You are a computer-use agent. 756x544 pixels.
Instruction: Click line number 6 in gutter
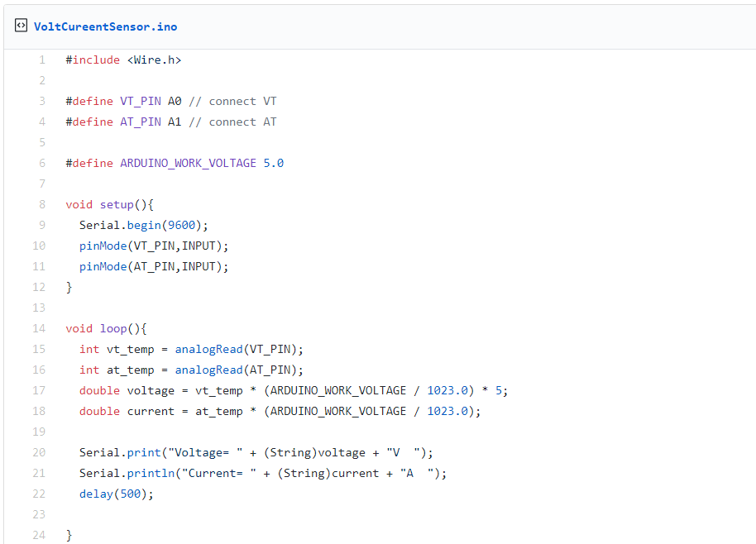click(x=42, y=163)
